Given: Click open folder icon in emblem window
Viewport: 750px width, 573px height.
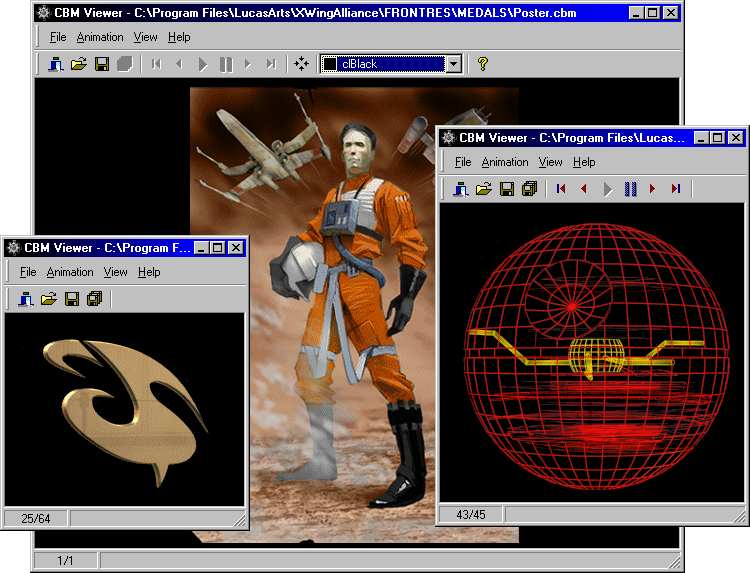Looking at the screenshot, I should 49,299.
